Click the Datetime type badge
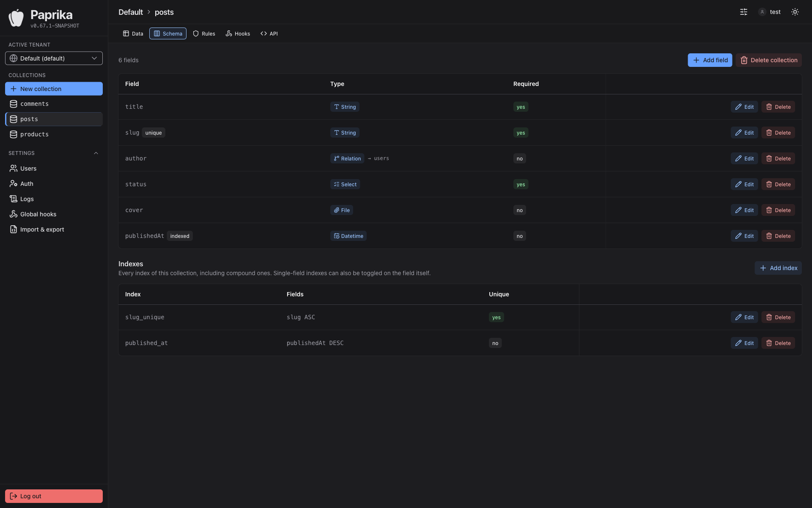Image resolution: width=812 pixels, height=508 pixels. tap(348, 236)
